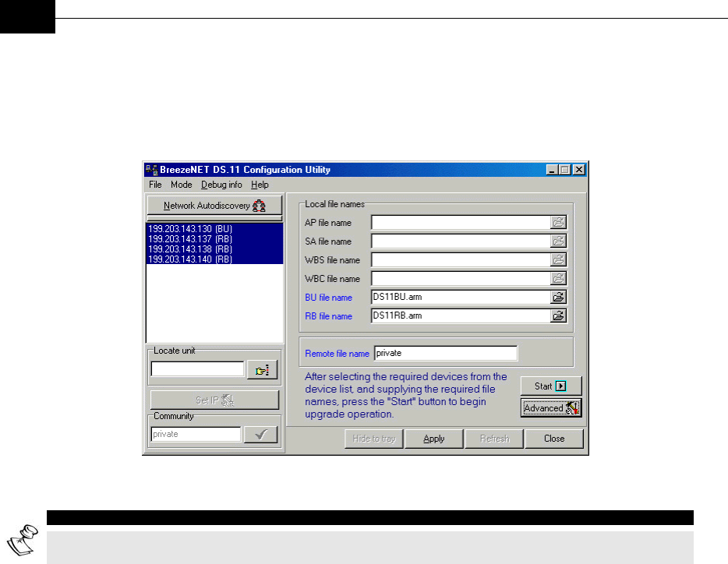
Task: Focus the WBS file name field
Action: pyautogui.click(x=461, y=259)
